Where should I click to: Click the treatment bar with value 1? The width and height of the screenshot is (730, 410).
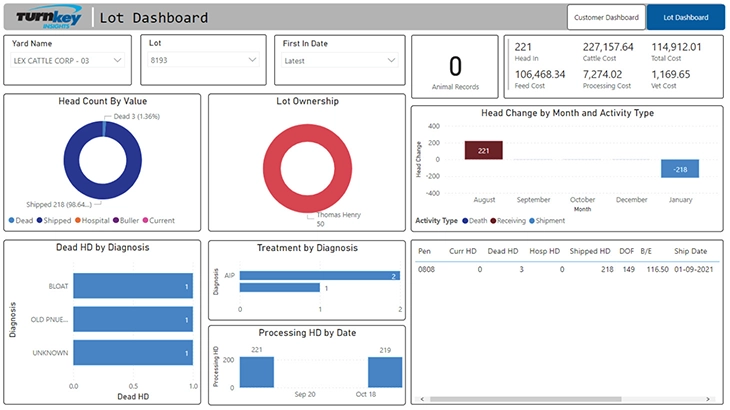click(x=280, y=288)
